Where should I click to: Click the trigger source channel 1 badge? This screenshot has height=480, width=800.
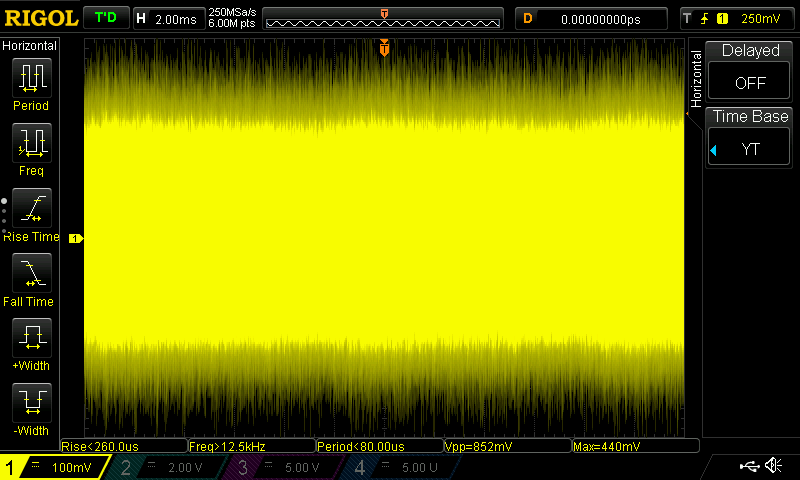722,19
